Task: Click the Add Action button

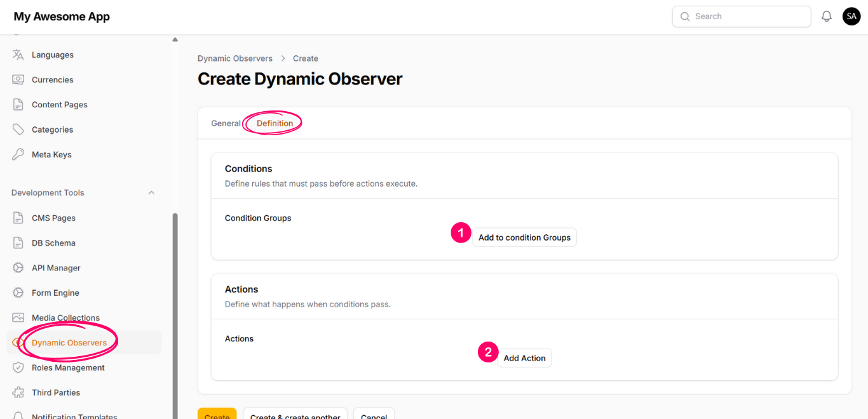Action: pos(524,358)
